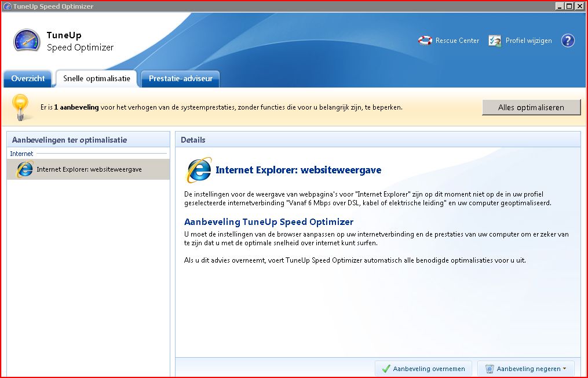The image size is (588, 378).
Task: Click the Aanbeveling TuneUp Speed Optimizer heading
Action: click(x=269, y=222)
